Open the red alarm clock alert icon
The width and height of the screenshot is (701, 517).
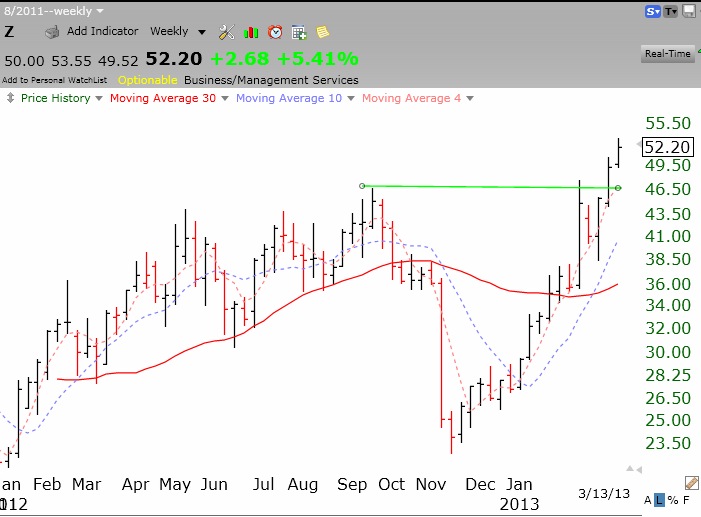click(x=275, y=32)
